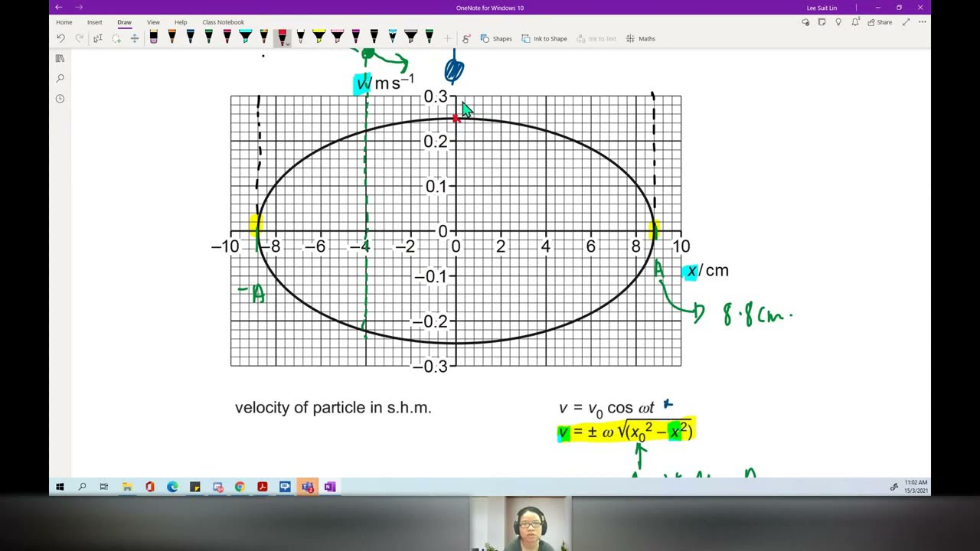The height and width of the screenshot is (551, 980).
Task: Click the Undo arrow in the Draw ribbon
Action: coord(60,38)
